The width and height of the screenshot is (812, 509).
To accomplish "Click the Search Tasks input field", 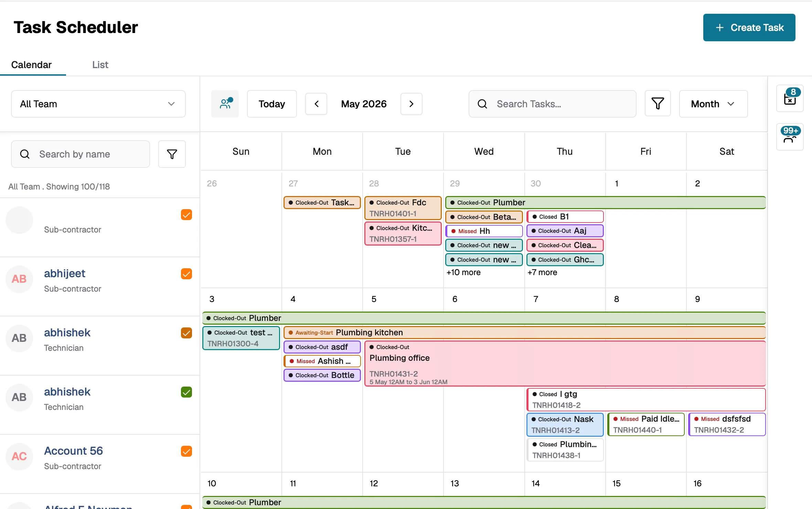I will (x=553, y=104).
